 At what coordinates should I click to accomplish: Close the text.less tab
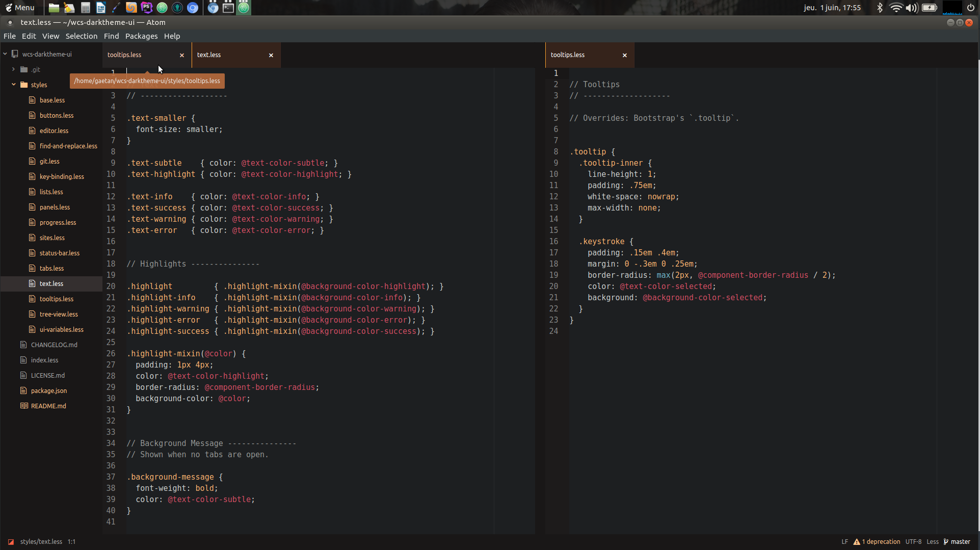point(271,55)
